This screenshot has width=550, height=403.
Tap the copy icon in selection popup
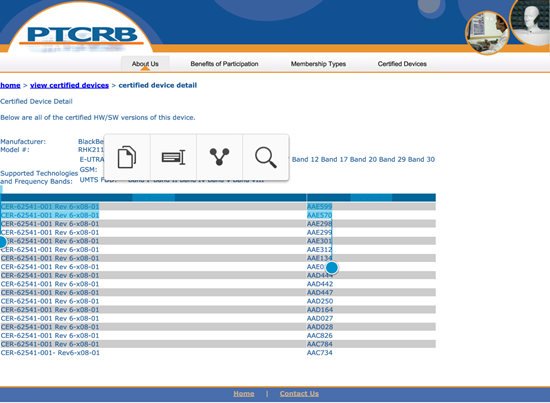[127, 157]
